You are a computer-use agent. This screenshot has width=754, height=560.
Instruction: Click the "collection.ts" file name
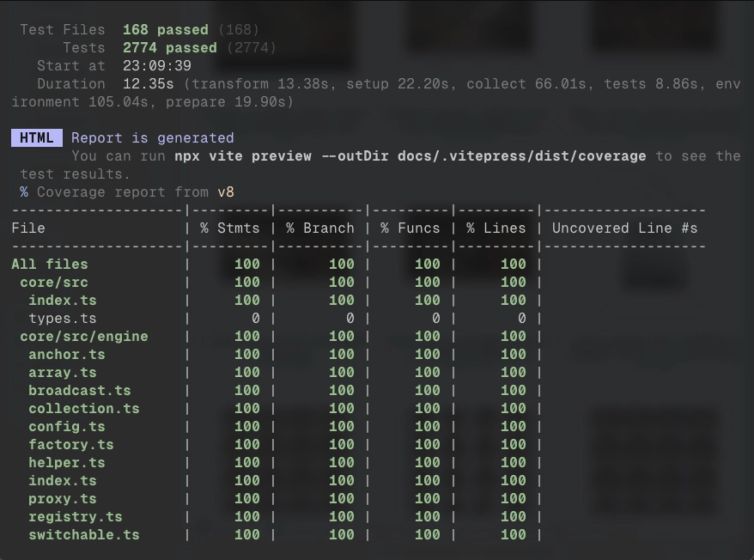click(84, 409)
